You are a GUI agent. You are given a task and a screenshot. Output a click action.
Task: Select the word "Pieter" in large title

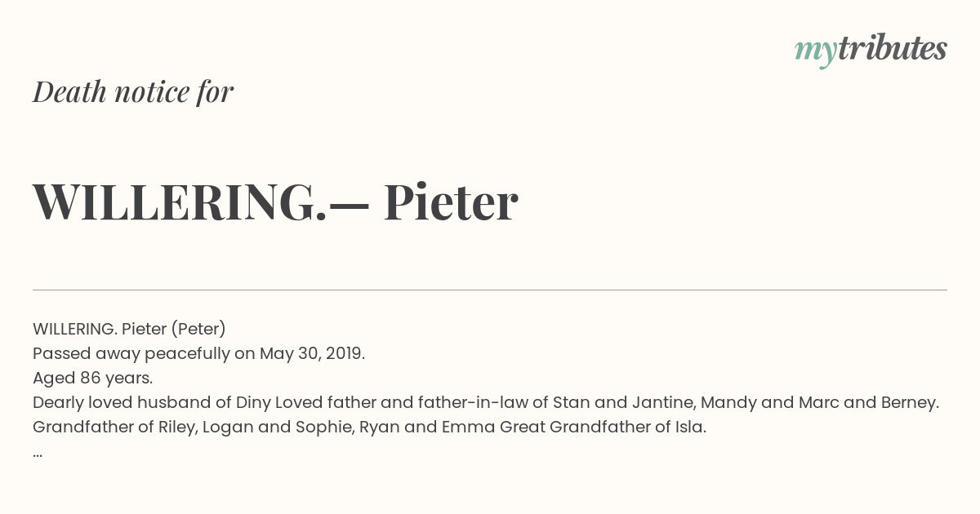451,202
